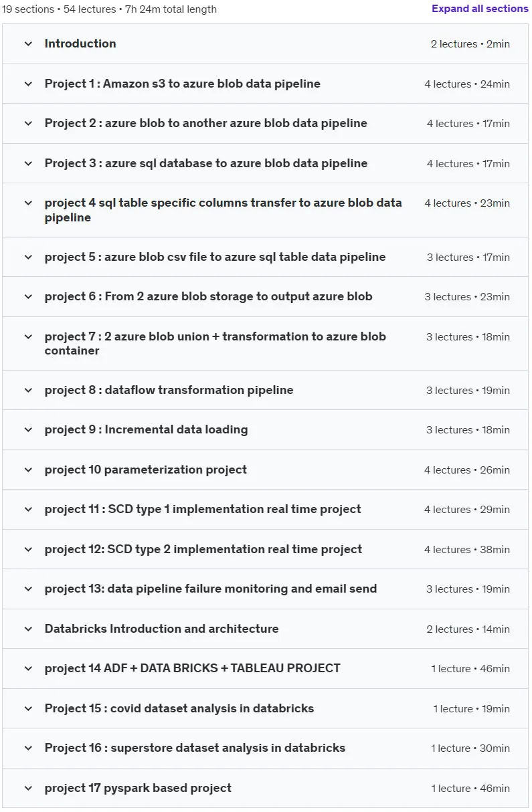Click Project 16 superstore dataset analysis title
The image size is (532, 812).
[195, 748]
